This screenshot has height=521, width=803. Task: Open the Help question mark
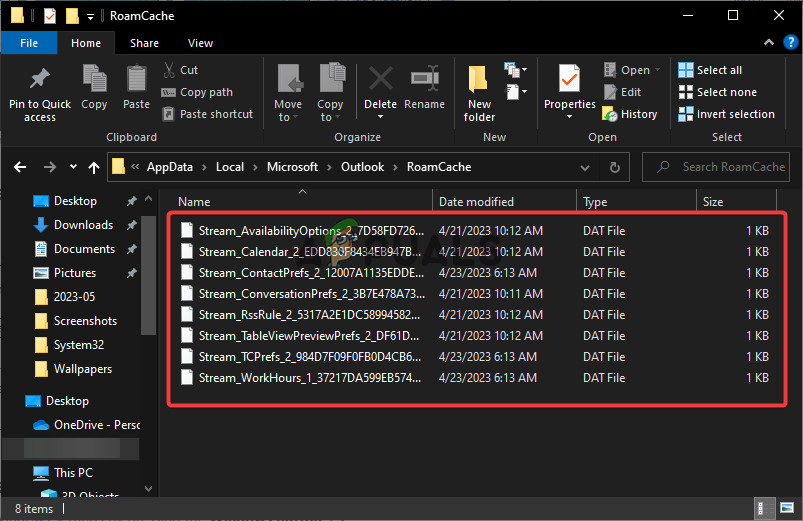pos(791,43)
